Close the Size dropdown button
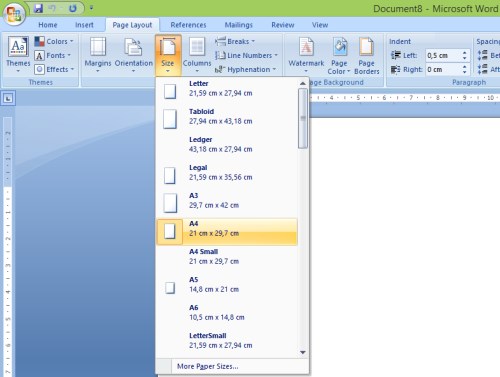 pos(168,55)
